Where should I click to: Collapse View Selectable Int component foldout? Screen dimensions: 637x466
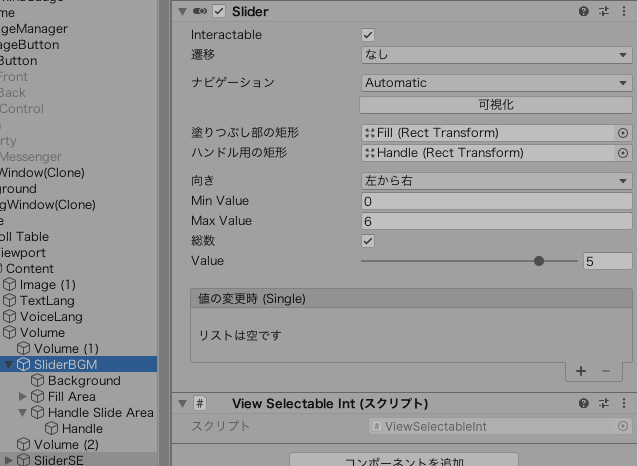click(x=182, y=403)
